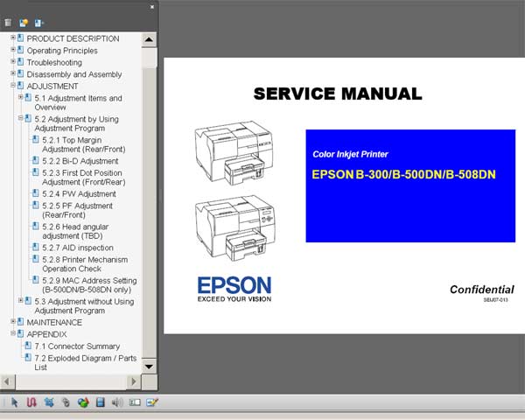
Task: Expand the MAINTENANCE bookmark node
Action: pos(13,321)
